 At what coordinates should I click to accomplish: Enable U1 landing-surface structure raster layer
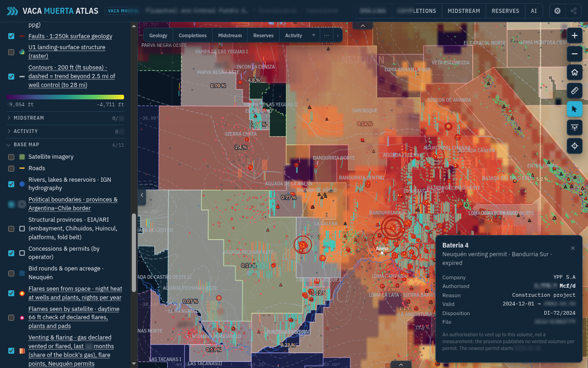click(x=11, y=52)
